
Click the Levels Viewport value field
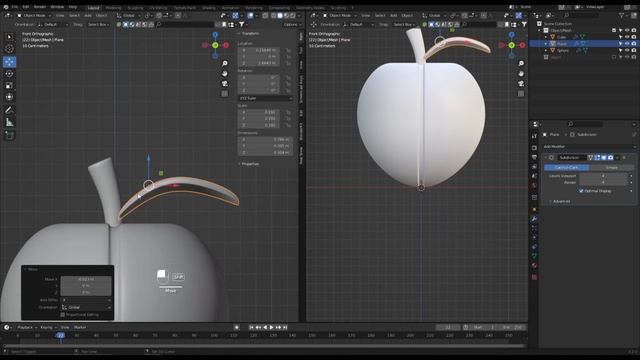tap(603, 176)
